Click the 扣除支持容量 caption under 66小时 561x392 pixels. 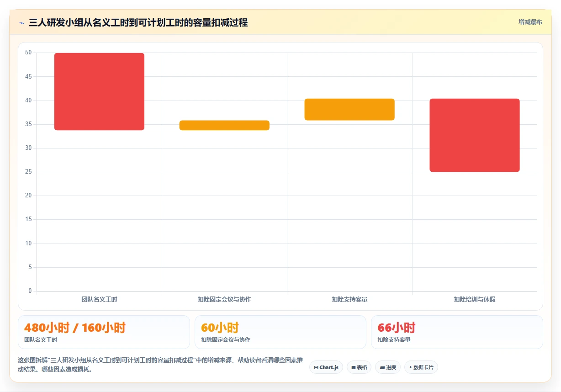click(394, 340)
